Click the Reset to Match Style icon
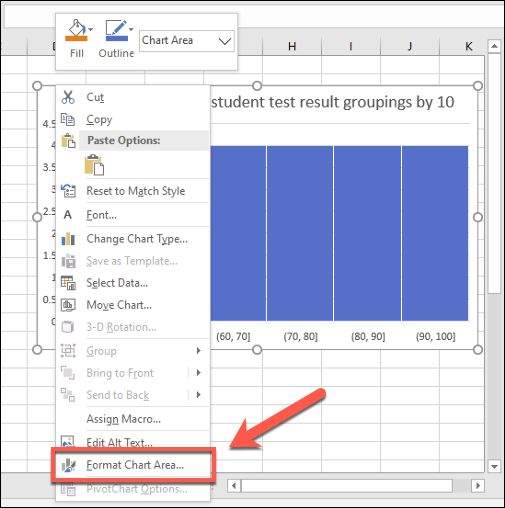This screenshot has height=508, width=505. pyautogui.click(x=68, y=191)
